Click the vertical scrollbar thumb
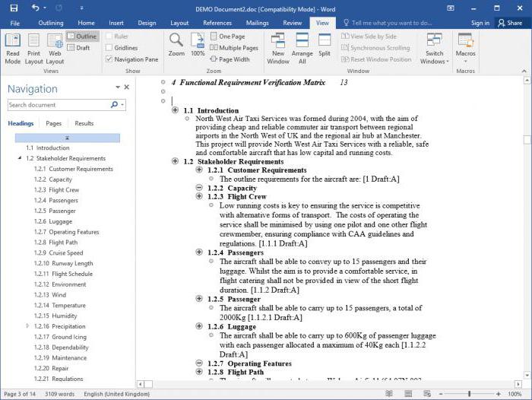 (527, 140)
